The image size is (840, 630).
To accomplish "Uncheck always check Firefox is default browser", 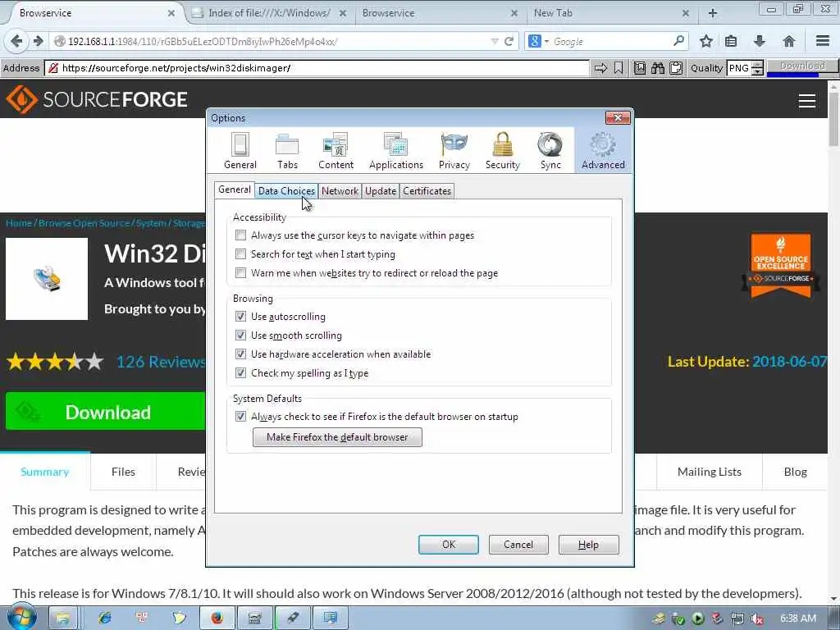I will click(x=240, y=416).
